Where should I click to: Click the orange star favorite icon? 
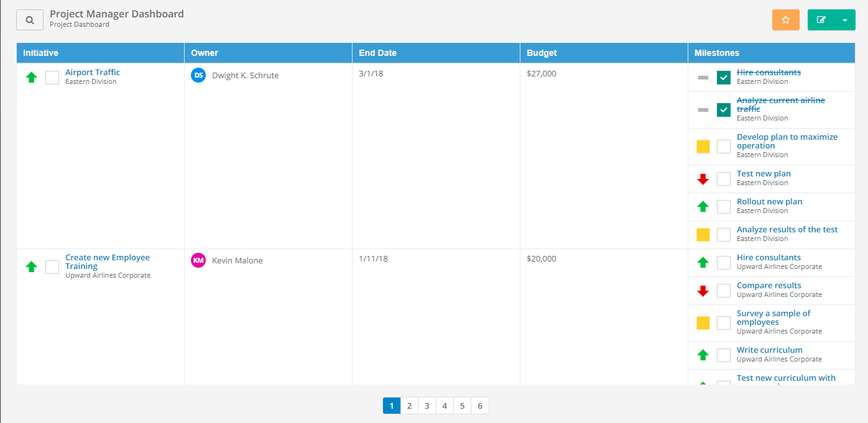[x=785, y=19]
